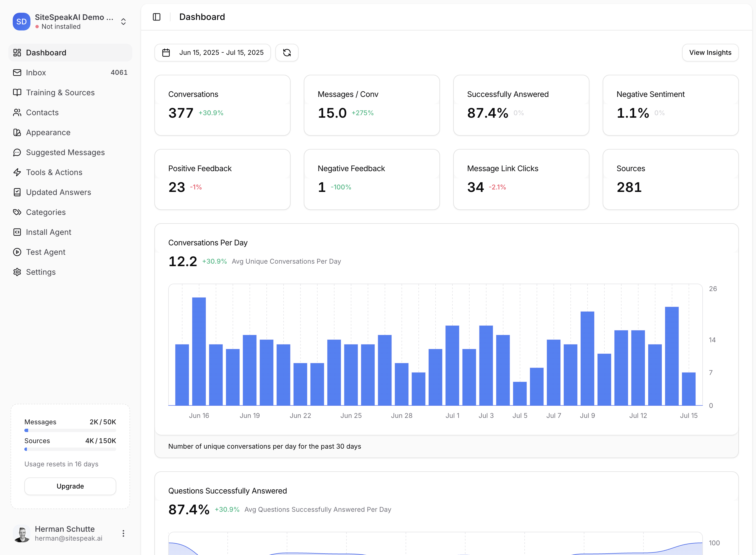Image resolution: width=756 pixels, height=555 pixels.
Task: Open user options three-dot menu
Action: click(123, 533)
